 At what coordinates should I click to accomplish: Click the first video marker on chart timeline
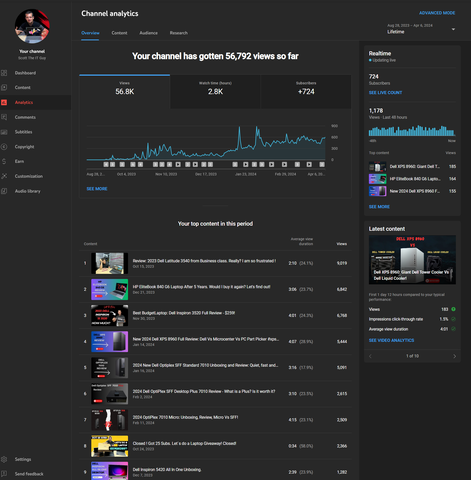(x=106, y=164)
